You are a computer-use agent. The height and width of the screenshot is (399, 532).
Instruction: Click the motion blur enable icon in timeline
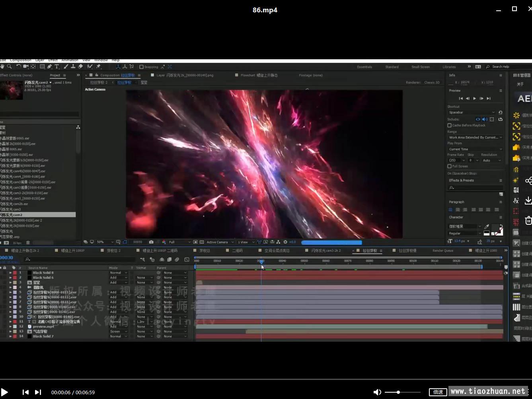(177, 259)
